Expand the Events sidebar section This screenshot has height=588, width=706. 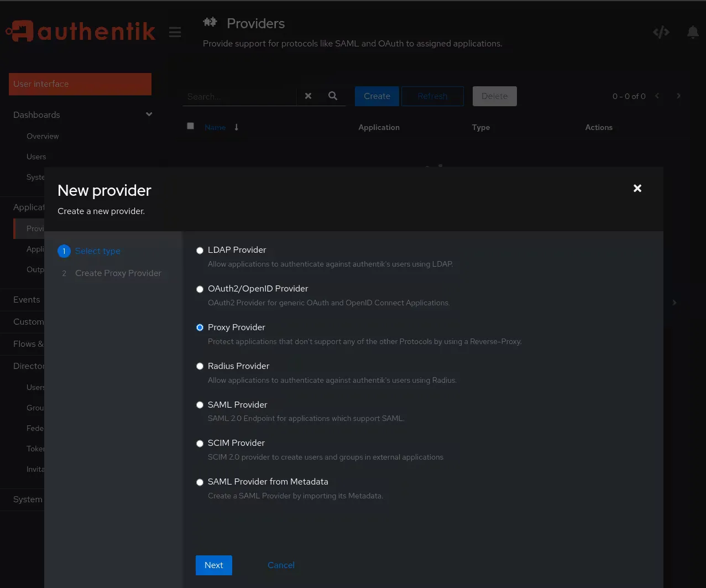pos(27,300)
